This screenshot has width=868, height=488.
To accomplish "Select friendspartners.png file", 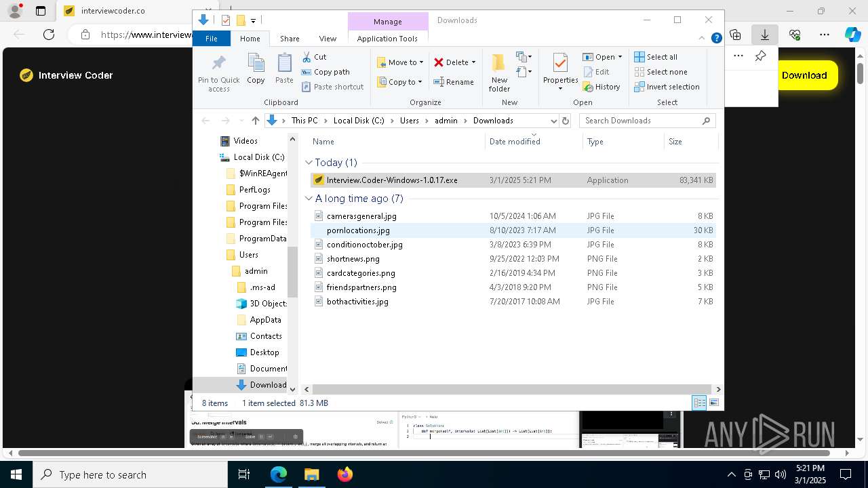I will pos(513,287).
